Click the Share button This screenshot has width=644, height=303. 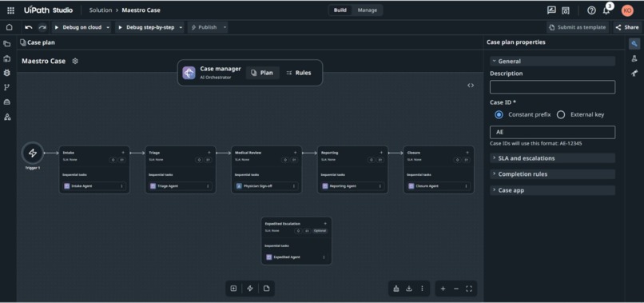coord(627,27)
